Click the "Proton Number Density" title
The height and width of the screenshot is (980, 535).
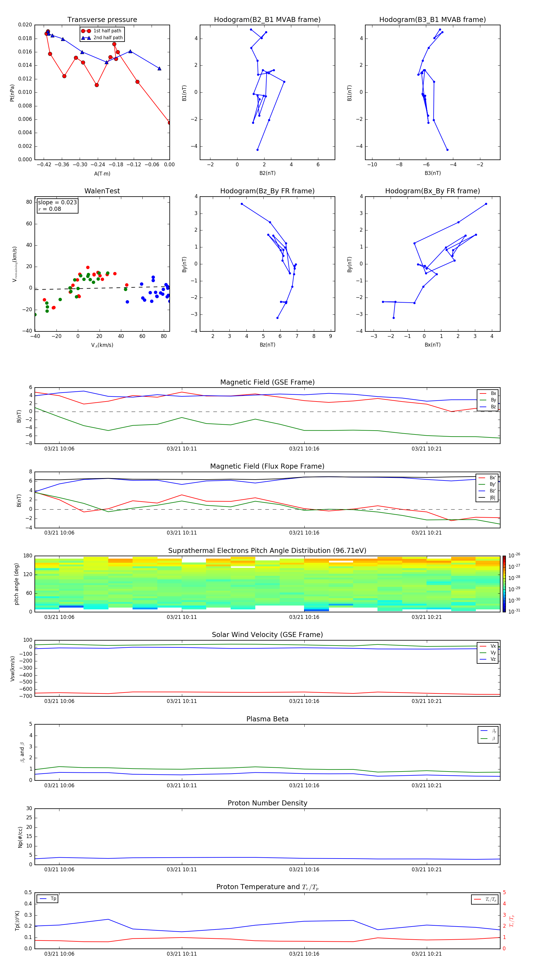click(x=267, y=803)
